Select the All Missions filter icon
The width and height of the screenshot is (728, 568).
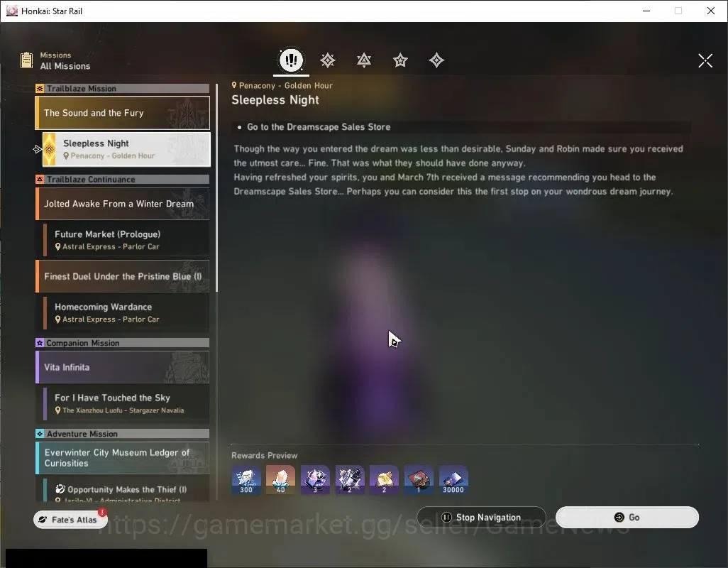coord(291,60)
